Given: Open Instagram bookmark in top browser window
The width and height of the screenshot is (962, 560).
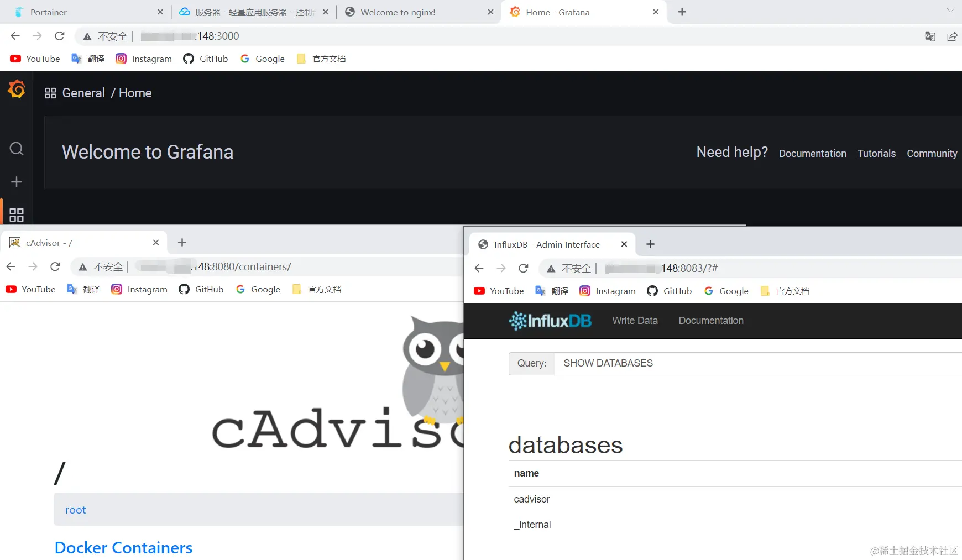Looking at the screenshot, I should tap(144, 59).
